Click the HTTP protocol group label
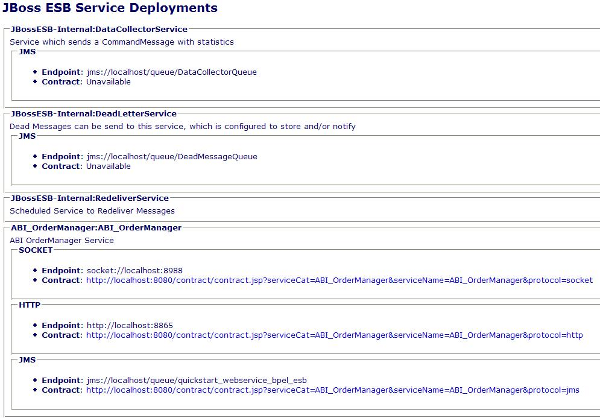 coord(30,307)
